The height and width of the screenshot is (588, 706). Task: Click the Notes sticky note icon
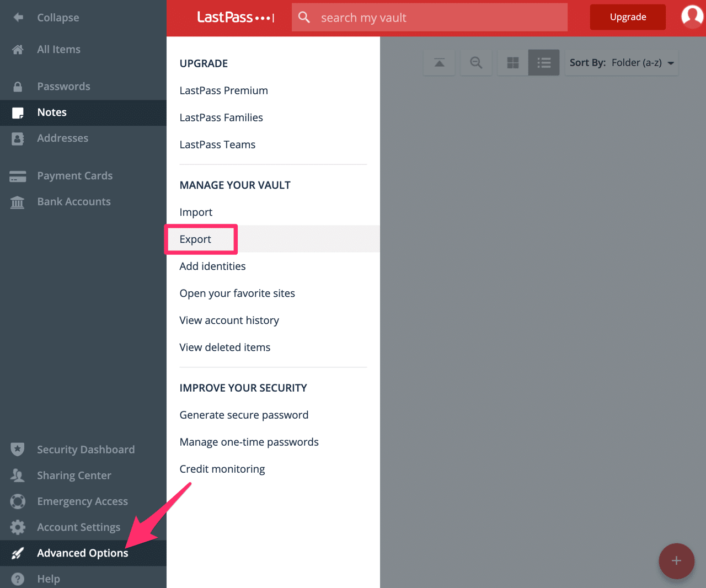point(18,113)
